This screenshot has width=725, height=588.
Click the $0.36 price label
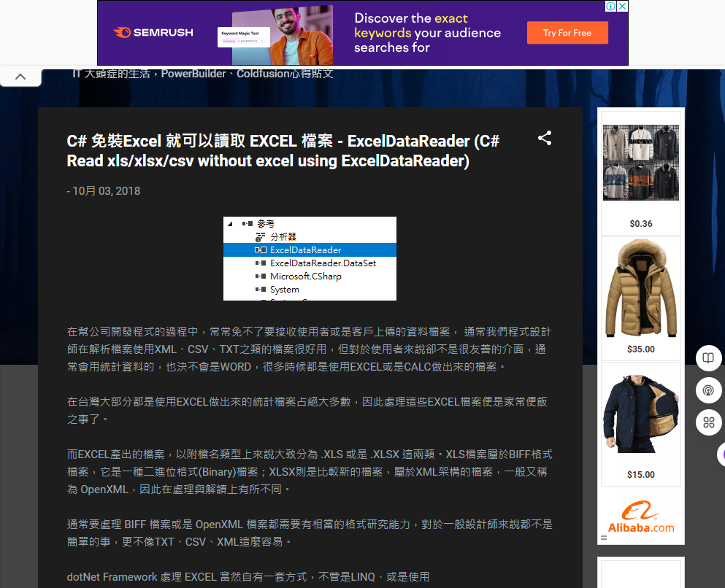641,223
